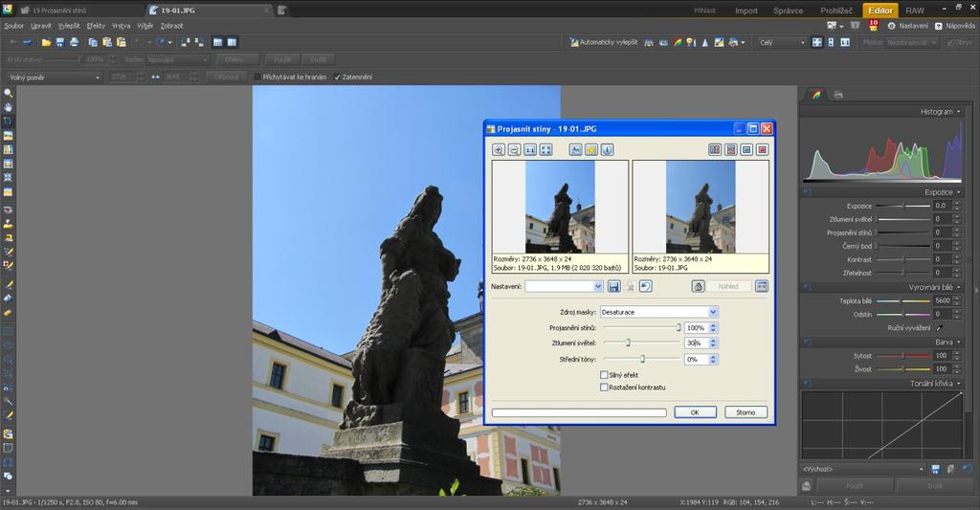Image resolution: width=980 pixels, height=510 pixels.
Task: Open the sharpen triangle icon in toolbar
Action: pyautogui.click(x=705, y=42)
